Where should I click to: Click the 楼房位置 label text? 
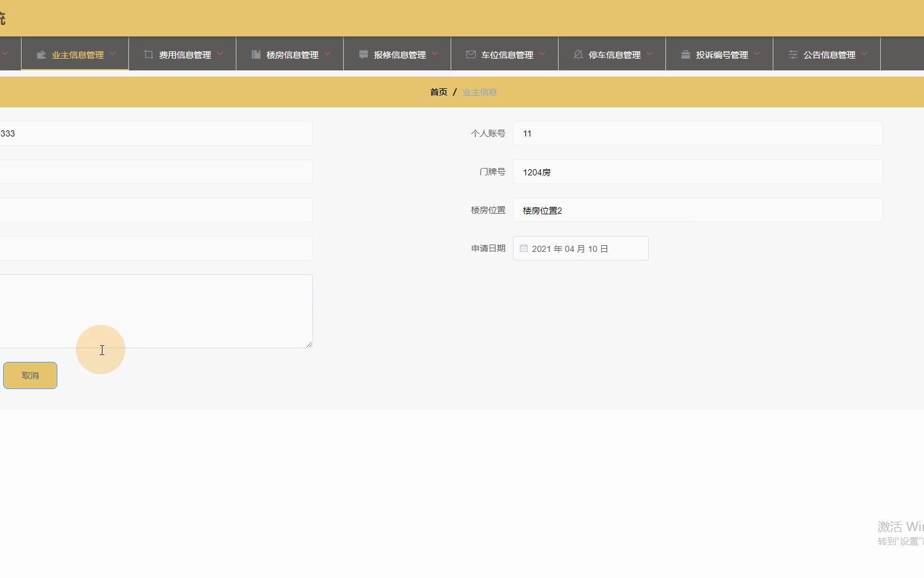coord(488,210)
